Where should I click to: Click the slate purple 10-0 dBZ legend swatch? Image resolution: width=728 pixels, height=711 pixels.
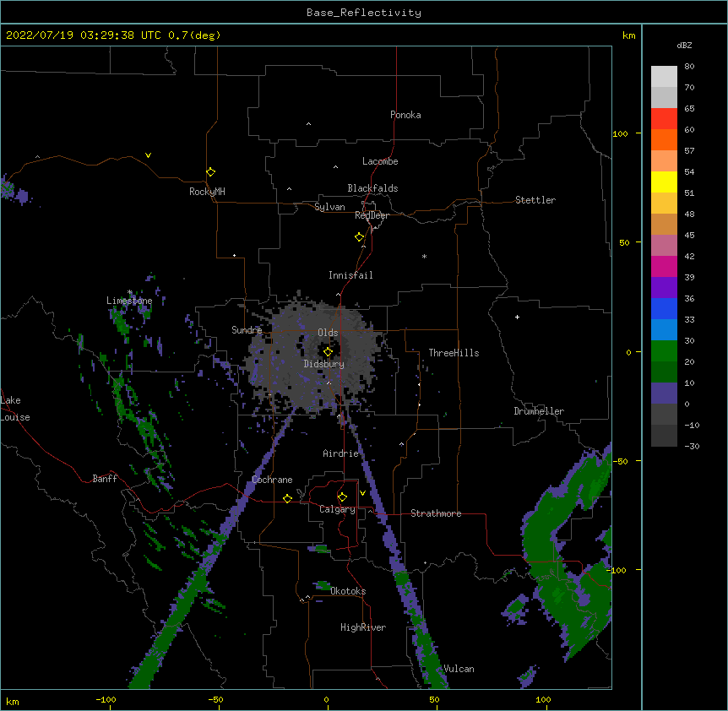coord(664,393)
